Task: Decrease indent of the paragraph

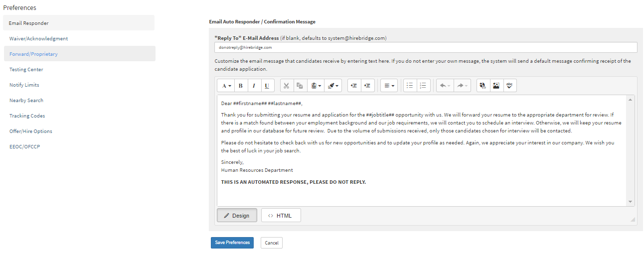Action: [x=354, y=86]
